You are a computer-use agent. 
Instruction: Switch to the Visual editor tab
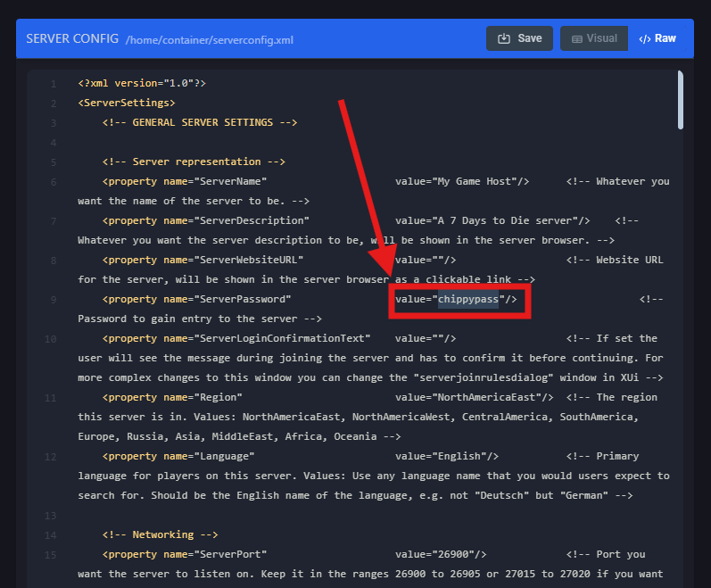(x=594, y=38)
